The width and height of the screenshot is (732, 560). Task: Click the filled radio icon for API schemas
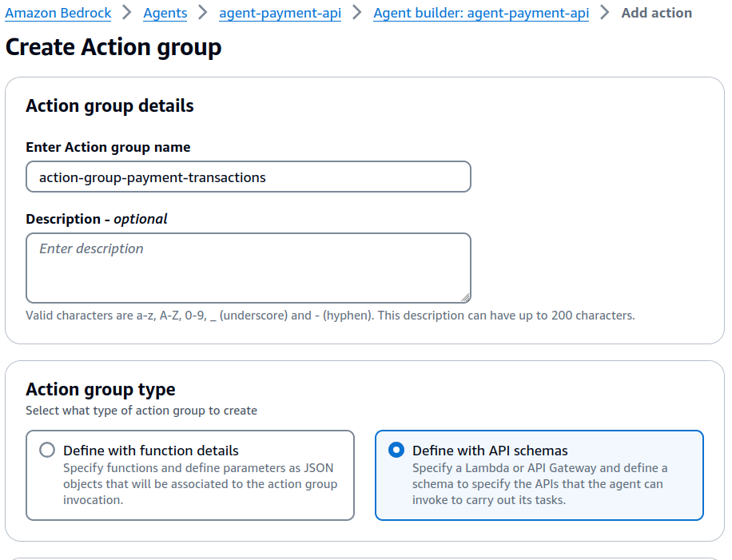(396, 450)
